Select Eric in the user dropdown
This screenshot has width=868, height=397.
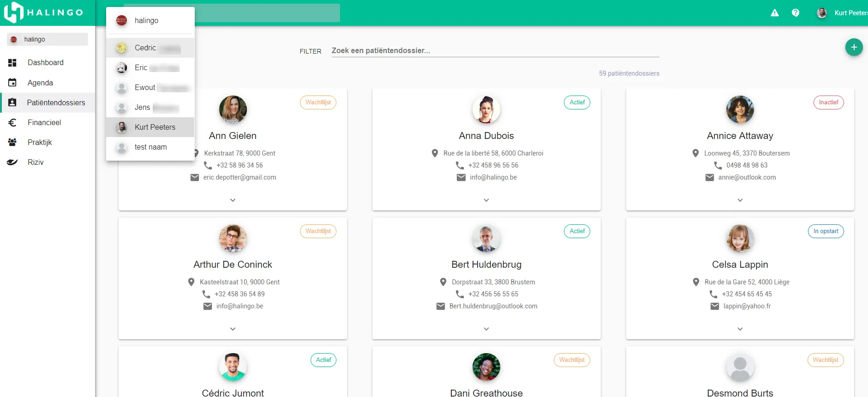[x=150, y=68]
